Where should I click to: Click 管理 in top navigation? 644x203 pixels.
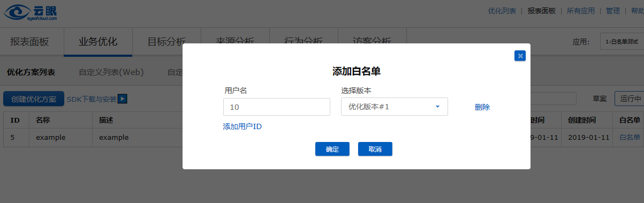click(x=613, y=11)
